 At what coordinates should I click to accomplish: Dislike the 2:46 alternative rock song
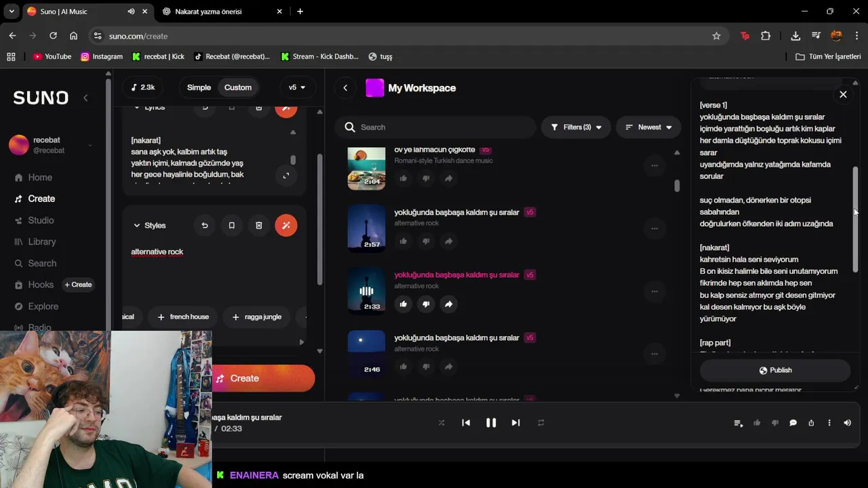(426, 367)
